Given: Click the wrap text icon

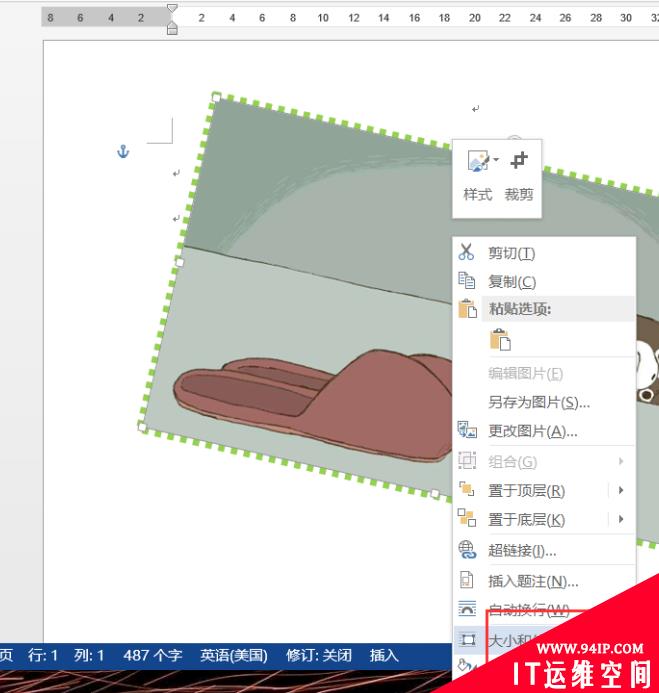Looking at the screenshot, I should pyautogui.click(x=467, y=609).
